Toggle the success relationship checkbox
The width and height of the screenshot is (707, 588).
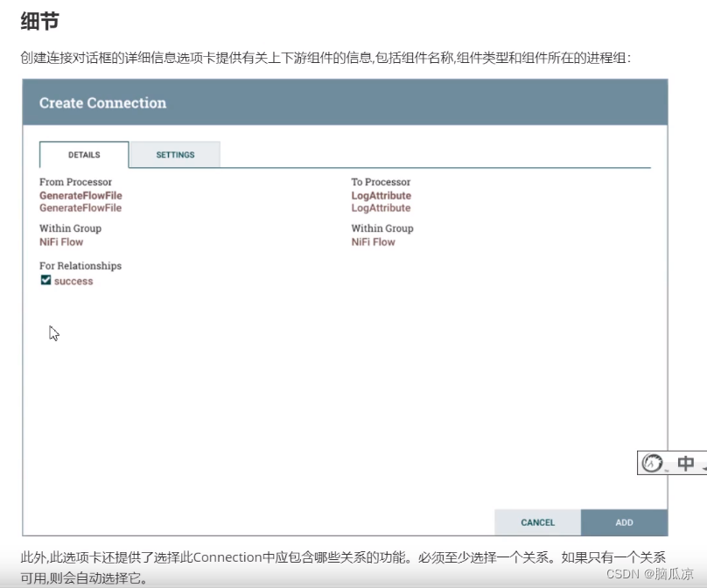tap(45, 280)
